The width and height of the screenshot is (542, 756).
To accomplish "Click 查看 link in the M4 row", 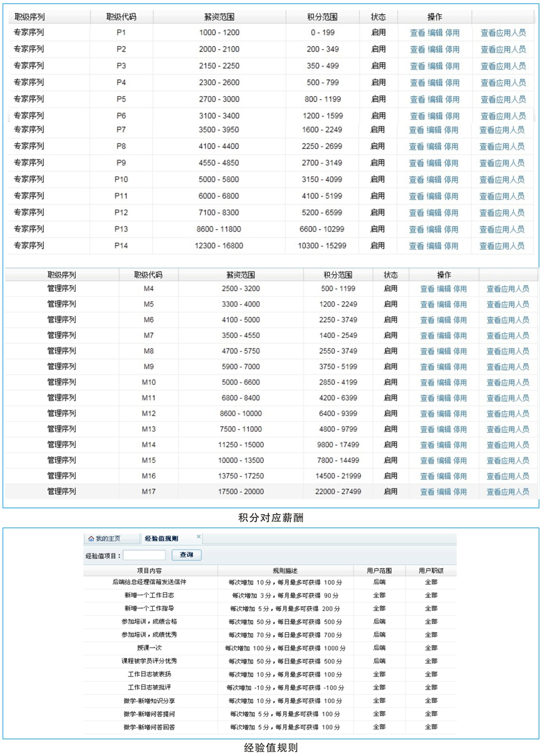I will 427,289.
